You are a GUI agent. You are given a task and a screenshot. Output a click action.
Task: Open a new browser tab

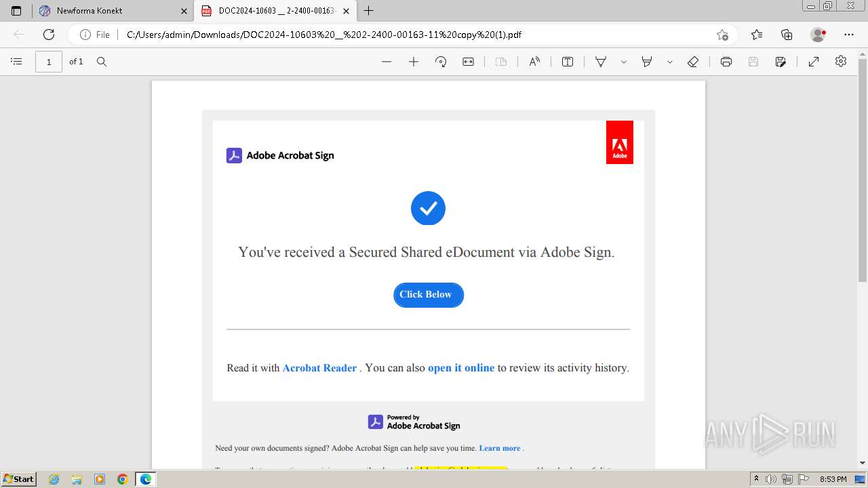[x=368, y=11]
